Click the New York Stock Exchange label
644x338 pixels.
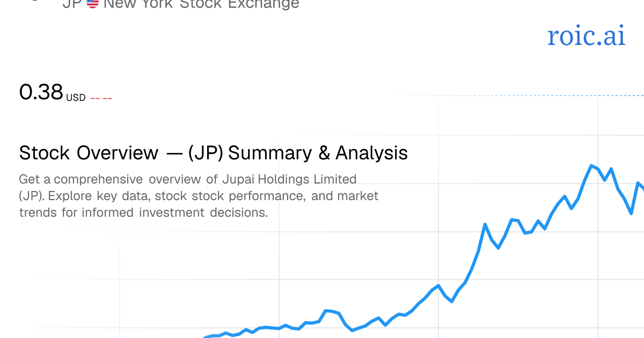[201, 4]
